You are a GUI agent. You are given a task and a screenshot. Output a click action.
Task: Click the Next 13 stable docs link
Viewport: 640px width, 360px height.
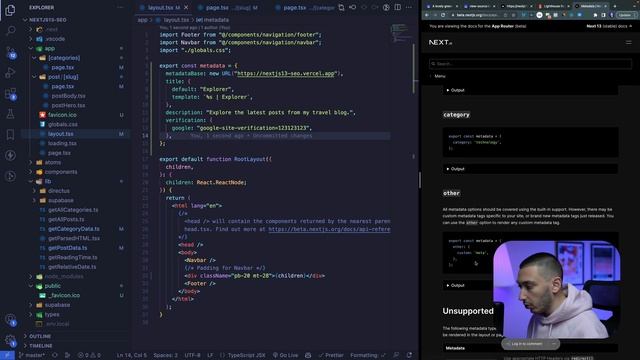[x=609, y=26]
